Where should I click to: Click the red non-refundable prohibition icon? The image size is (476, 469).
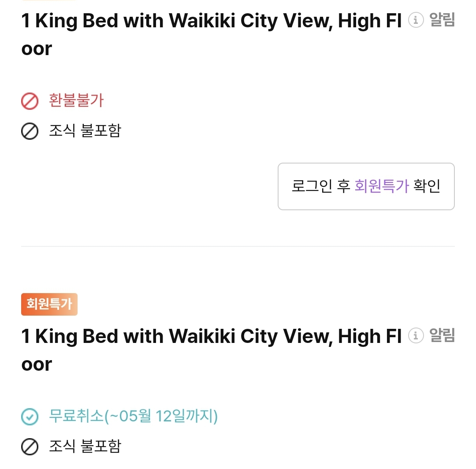(x=30, y=101)
